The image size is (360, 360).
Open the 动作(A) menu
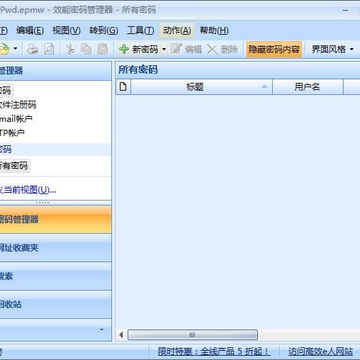click(x=177, y=31)
